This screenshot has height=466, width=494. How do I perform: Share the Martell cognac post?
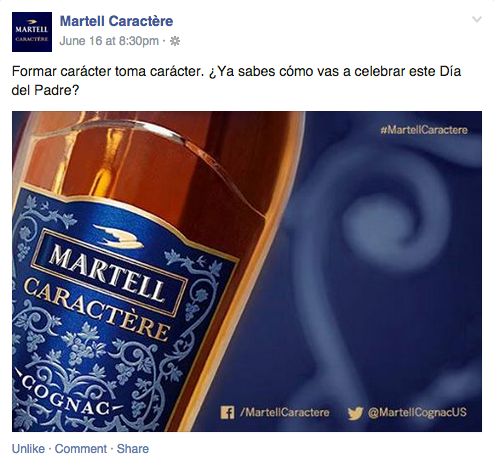(x=133, y=449)
